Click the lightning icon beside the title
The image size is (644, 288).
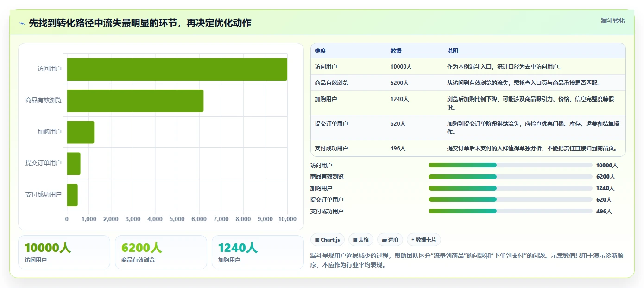[x=22, y=23]
